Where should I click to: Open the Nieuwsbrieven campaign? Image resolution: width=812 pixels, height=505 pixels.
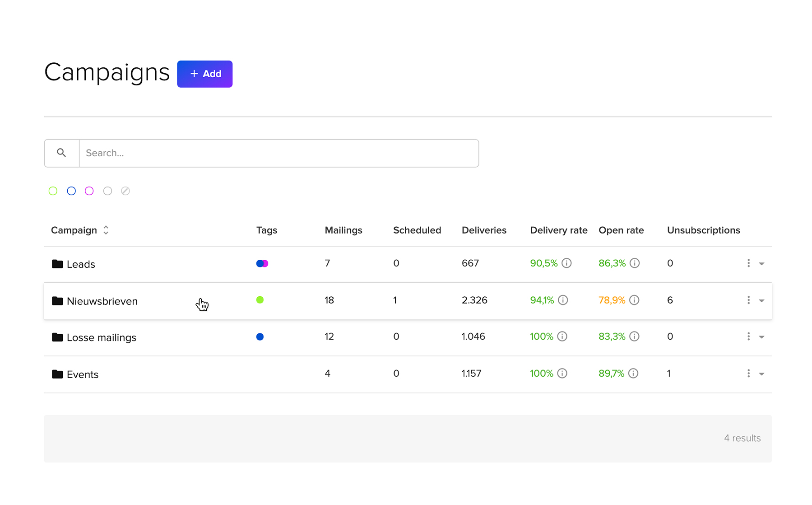102,301
